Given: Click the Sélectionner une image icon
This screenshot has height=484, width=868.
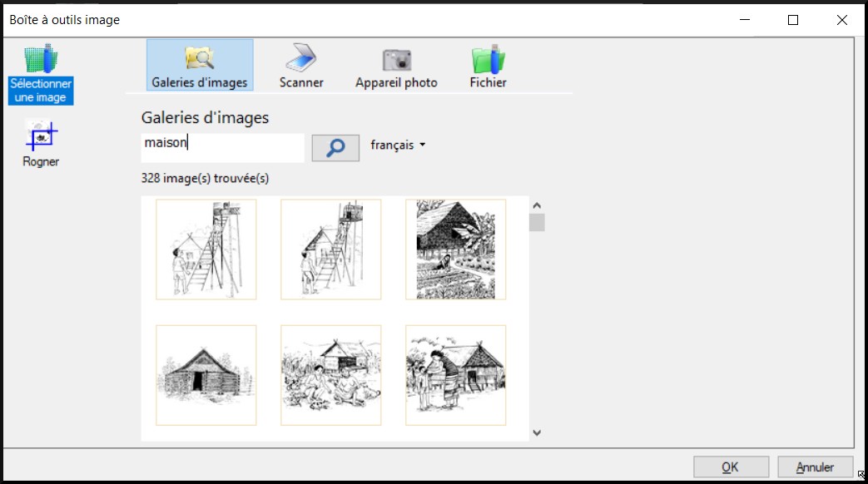Looking at the screenshot, I should coord(41,60).
